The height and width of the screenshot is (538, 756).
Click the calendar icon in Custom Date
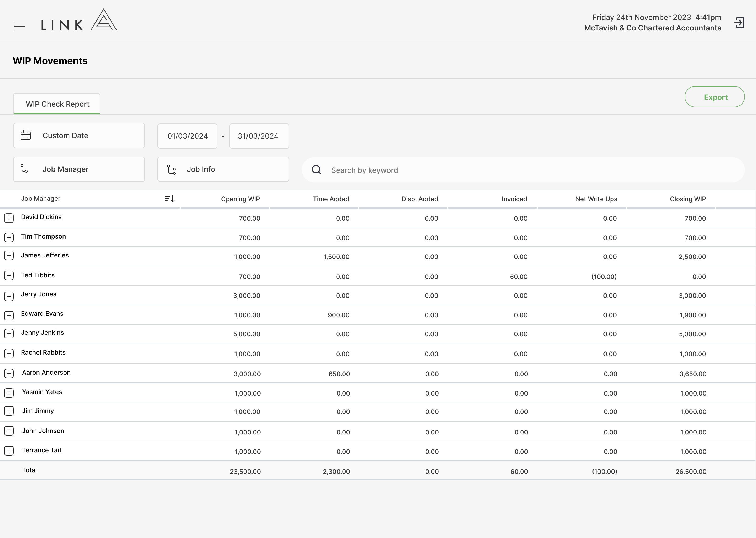(x=26, y=136)
